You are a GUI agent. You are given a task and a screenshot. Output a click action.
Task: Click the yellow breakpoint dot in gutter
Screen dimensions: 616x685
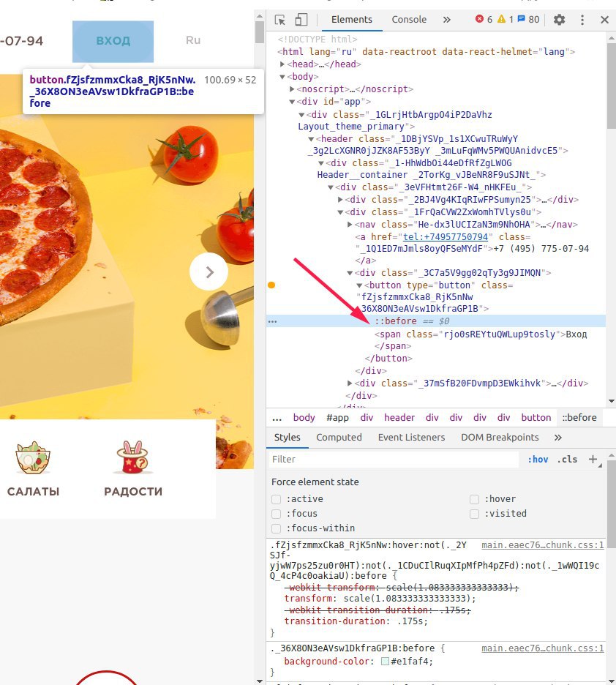tap(271, 285)
